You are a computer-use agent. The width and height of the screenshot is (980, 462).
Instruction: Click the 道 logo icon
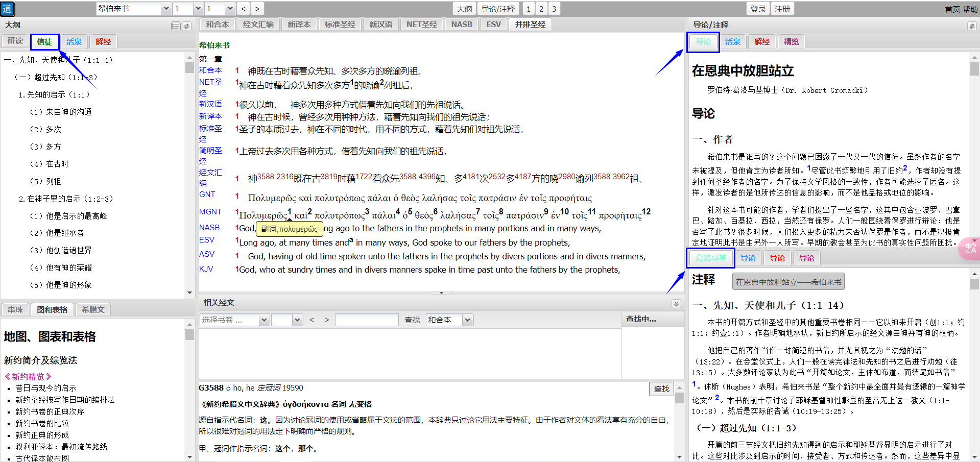8,9
